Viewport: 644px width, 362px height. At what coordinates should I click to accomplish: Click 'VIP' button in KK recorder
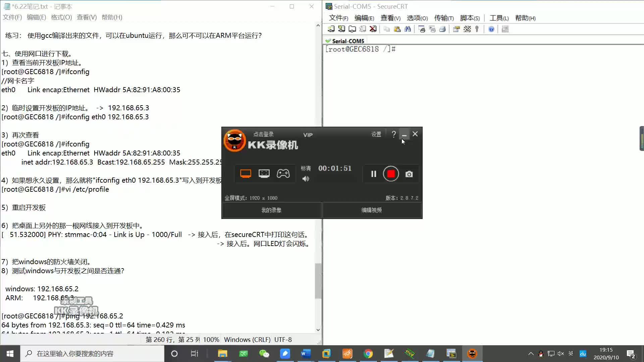pos(308,135)
